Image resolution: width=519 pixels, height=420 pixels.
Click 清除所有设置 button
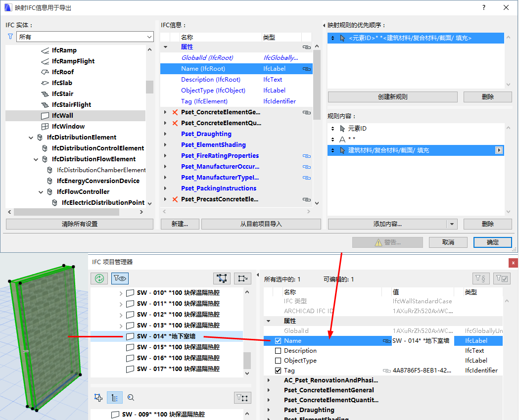click(x=80, y=224)
